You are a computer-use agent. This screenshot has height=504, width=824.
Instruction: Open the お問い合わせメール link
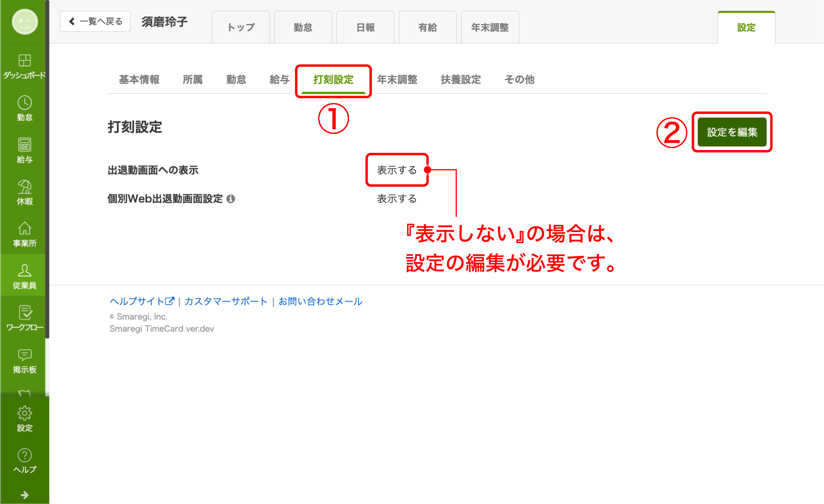pyautogui.click(x=320, y=301)
